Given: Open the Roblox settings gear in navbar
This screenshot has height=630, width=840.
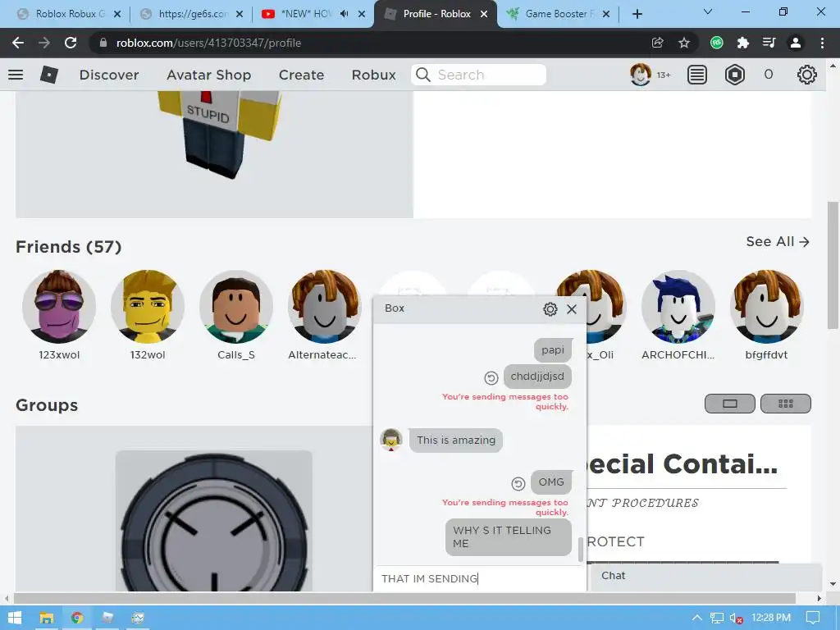Looking at the screenshot, I should pos(806,75).
